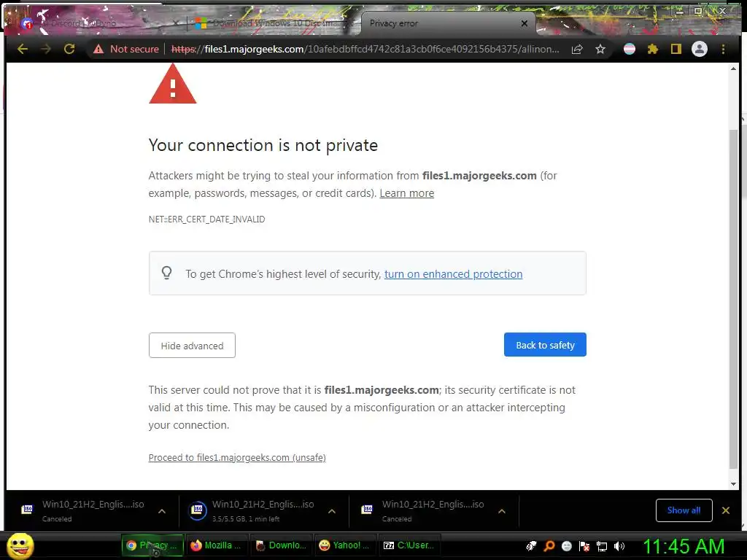This screenshot has width=747, height=560.
Task: Click the Hide advanced button
Action: [192, 346]
